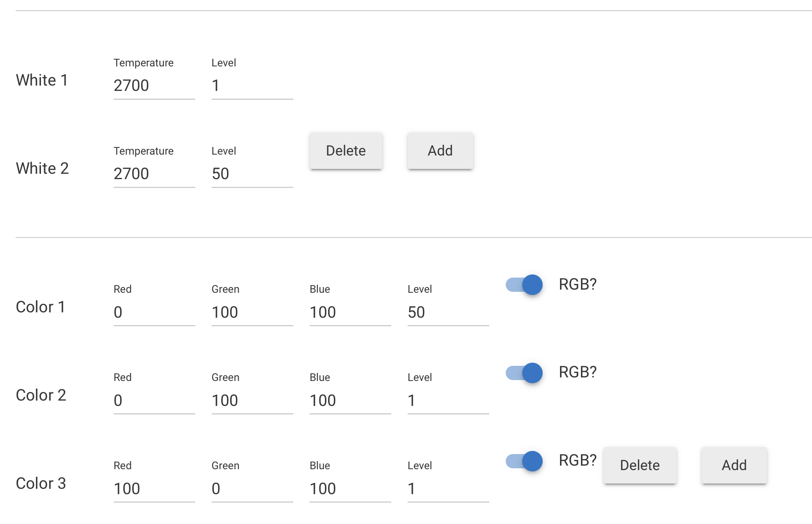Click 'RGB?' label next to Color 1
812x524 pixels.
[x=577, y=284]
